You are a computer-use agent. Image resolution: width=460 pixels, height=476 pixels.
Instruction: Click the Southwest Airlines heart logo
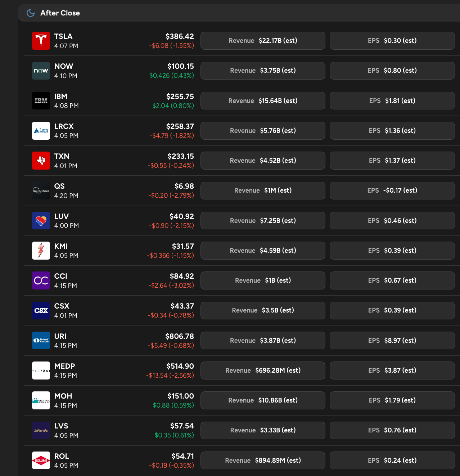pyautogui.click(x=41, y=221)
